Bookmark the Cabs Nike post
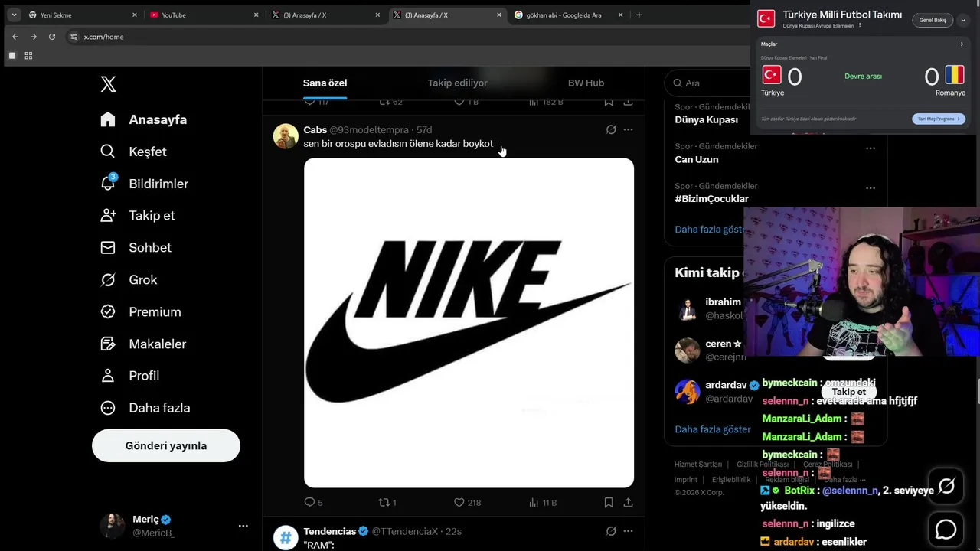980x551 pixels. coord(609,503)
